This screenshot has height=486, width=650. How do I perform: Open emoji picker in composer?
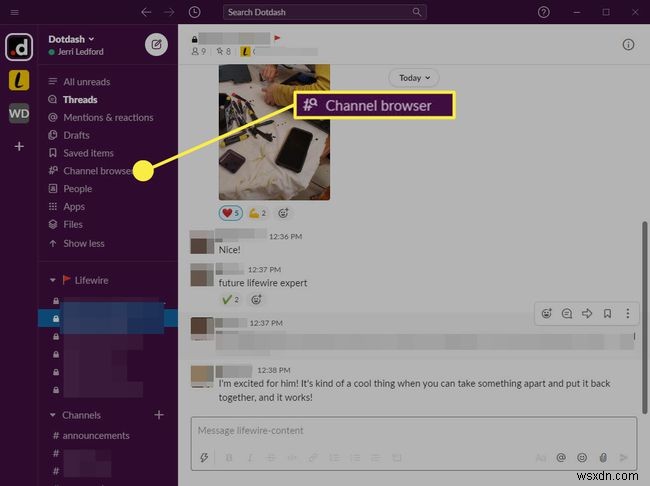(x=582, y=458)
